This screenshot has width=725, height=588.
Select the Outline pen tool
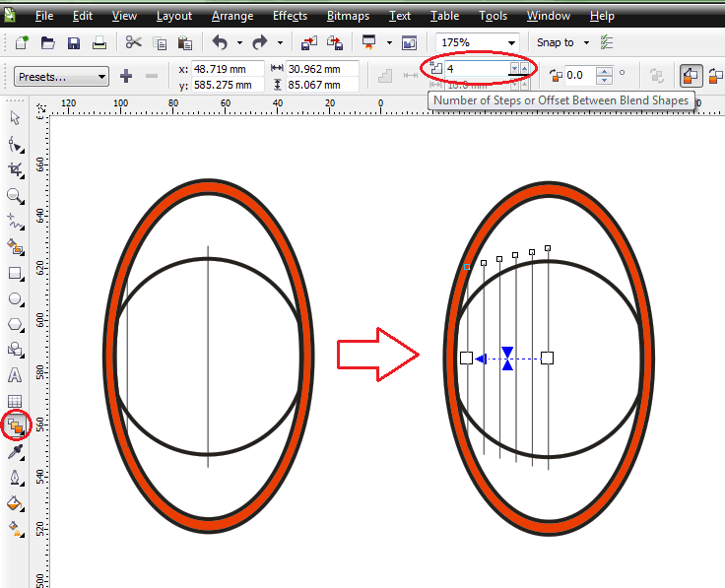pos(16,478)
